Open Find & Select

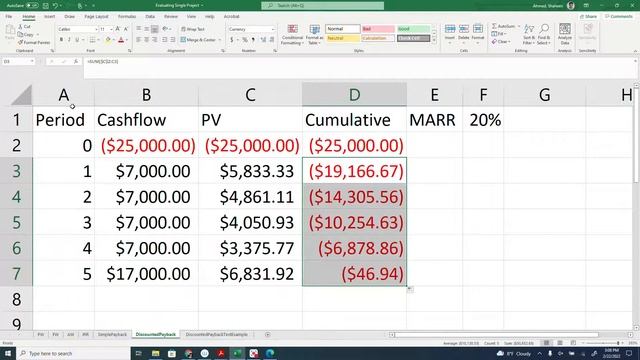[544, 34]
